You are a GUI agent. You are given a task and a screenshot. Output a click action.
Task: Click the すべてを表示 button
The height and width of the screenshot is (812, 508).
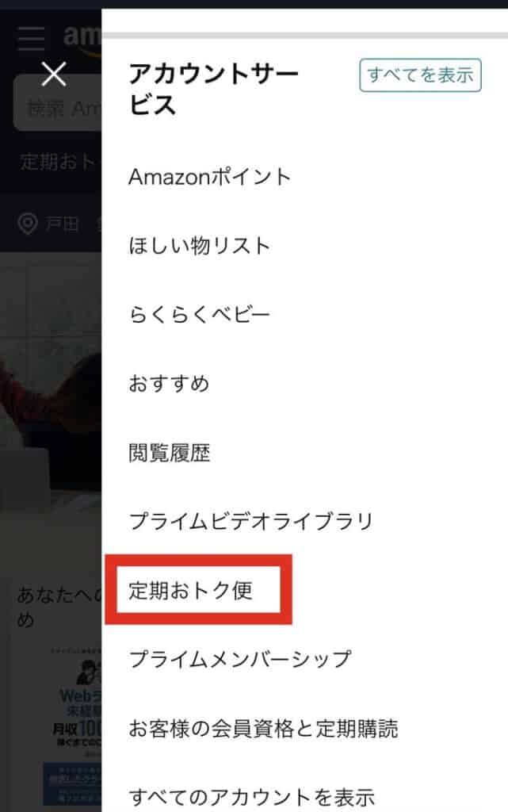click(420, 75)
